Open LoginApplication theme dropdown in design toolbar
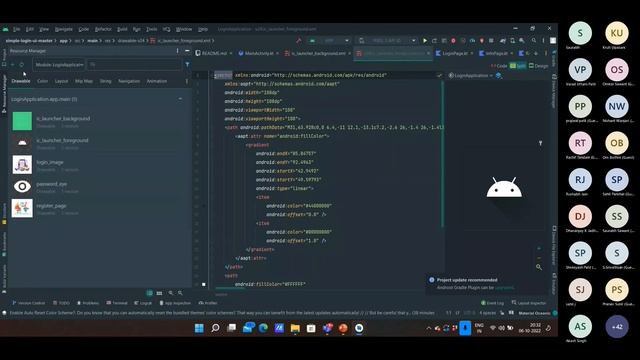This screenshot has width=640, height=360. (471, 76)
